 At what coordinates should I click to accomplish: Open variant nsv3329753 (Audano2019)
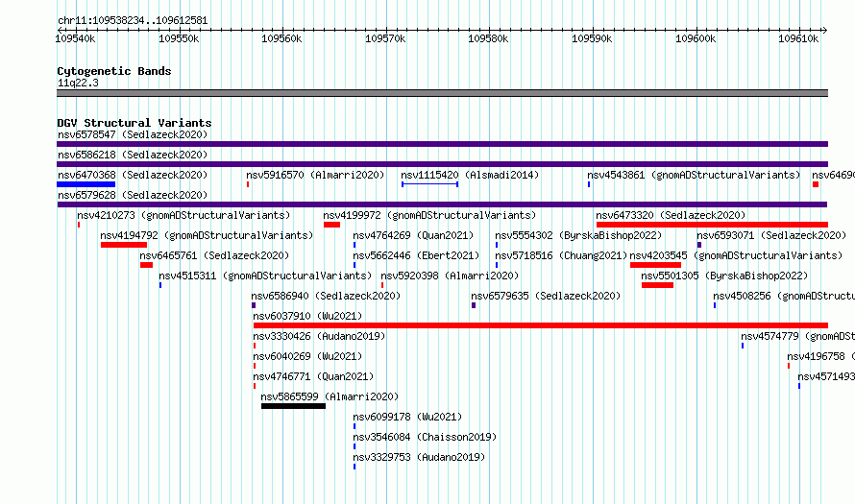click(419, 457)
